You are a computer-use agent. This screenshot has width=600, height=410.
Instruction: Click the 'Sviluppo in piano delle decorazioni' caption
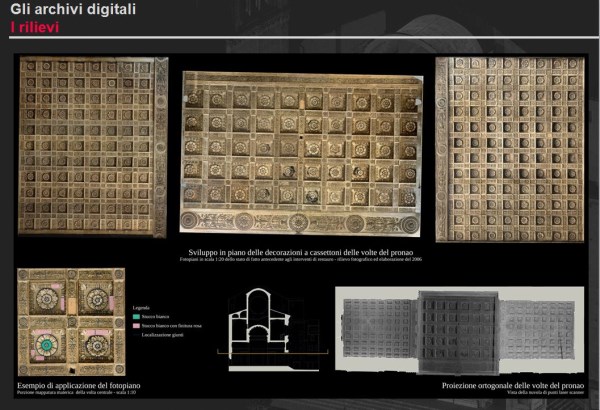(x=300, y=252)
